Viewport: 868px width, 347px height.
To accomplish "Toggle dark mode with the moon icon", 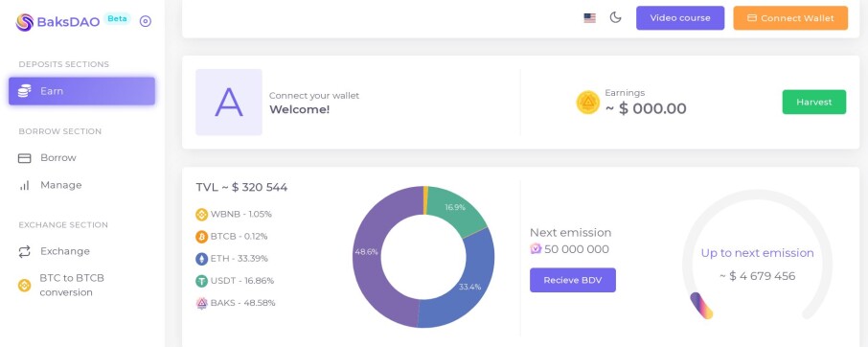I will [x=616, y=17].
